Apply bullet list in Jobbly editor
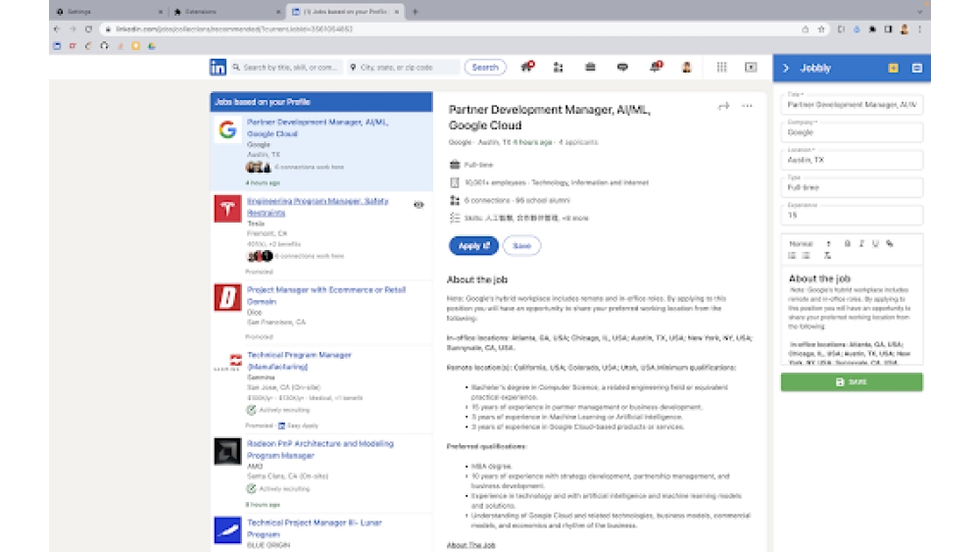 click(807, 256)
